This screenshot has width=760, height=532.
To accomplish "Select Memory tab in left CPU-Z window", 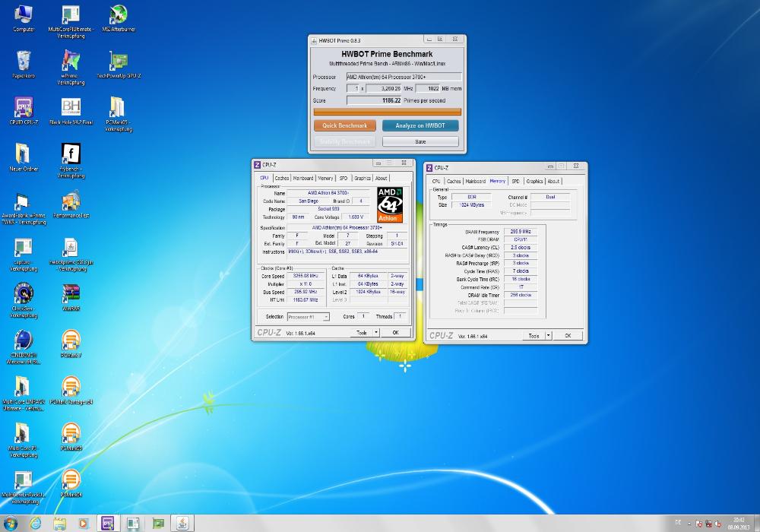I will click(x=325, y=179).
